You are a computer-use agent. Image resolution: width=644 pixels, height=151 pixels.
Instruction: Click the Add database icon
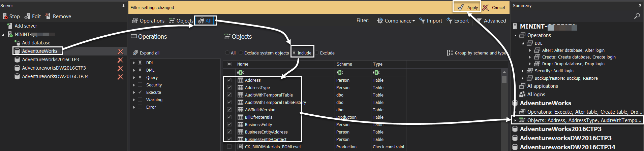click(17, 43)
